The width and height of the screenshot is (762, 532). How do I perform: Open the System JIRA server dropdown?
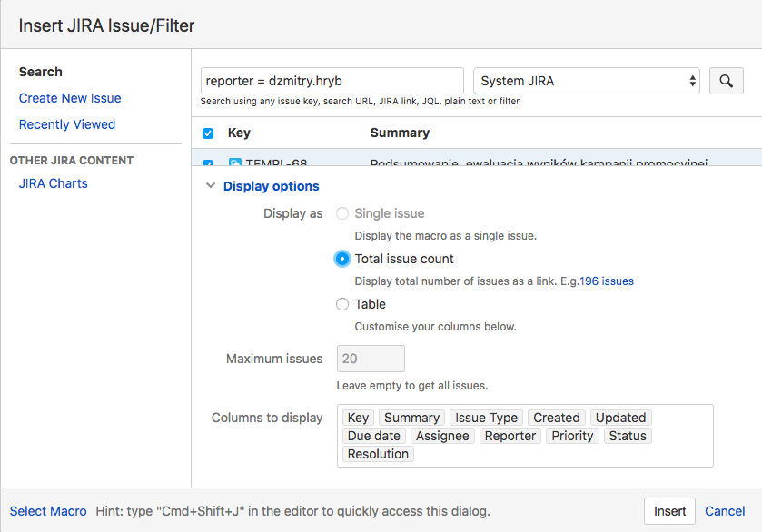[587, 81]
